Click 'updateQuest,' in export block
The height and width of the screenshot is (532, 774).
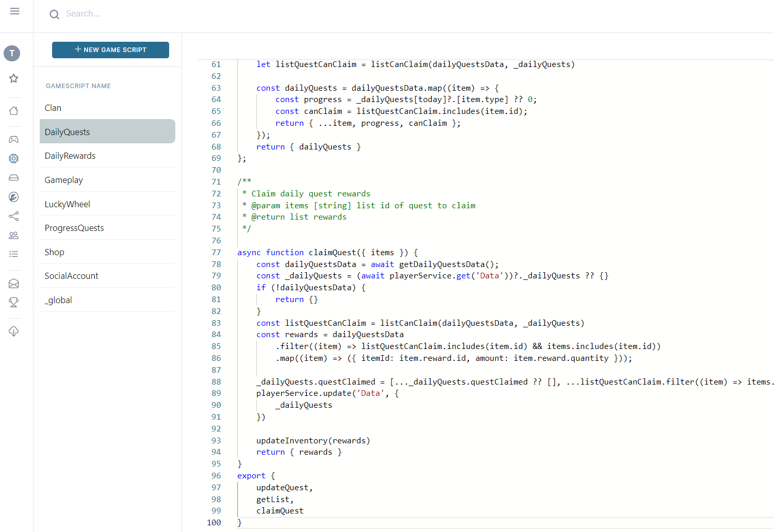285,488
